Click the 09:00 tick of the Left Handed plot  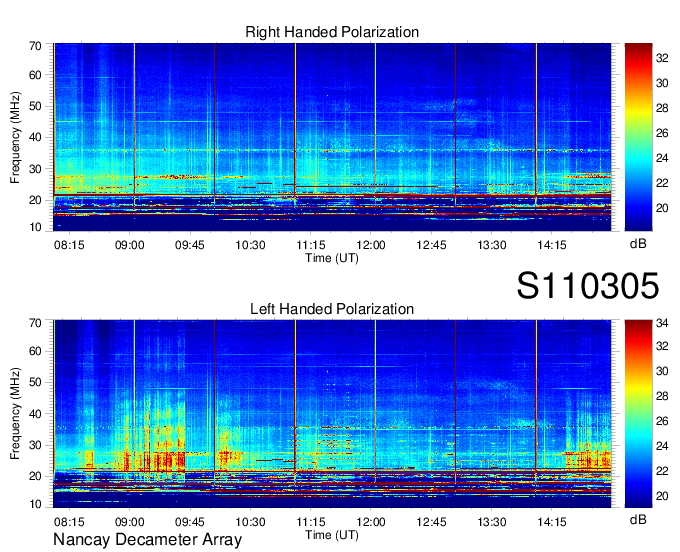(130, 522)
